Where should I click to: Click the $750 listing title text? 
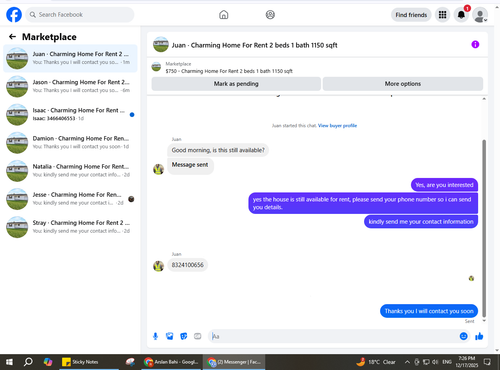pyautogui.click(x=229, y=71)
